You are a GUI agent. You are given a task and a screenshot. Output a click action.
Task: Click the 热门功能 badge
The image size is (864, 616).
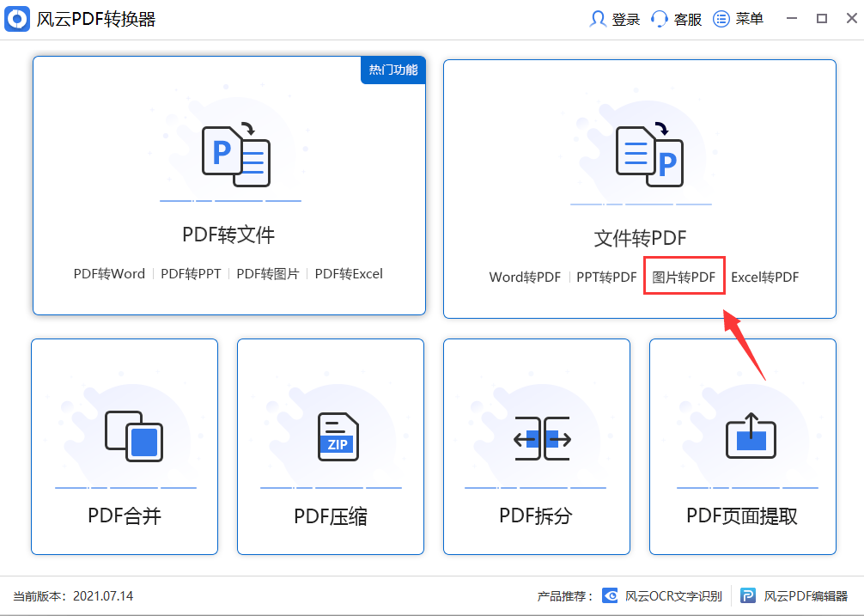[392, 70]
